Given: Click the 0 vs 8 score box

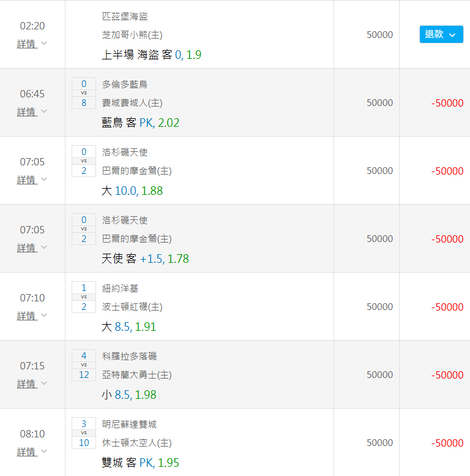Looking at the screenshot, I should tap(84, 93).
